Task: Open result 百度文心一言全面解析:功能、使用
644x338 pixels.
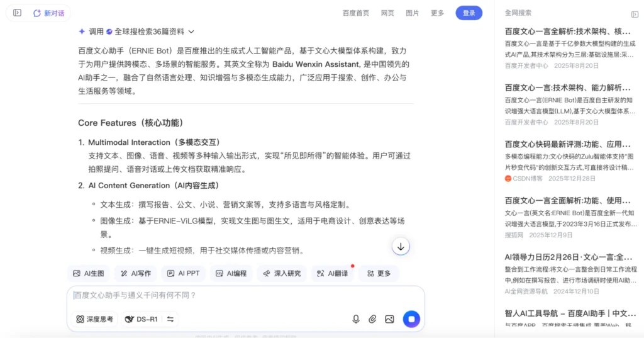Action: [568, 201]
